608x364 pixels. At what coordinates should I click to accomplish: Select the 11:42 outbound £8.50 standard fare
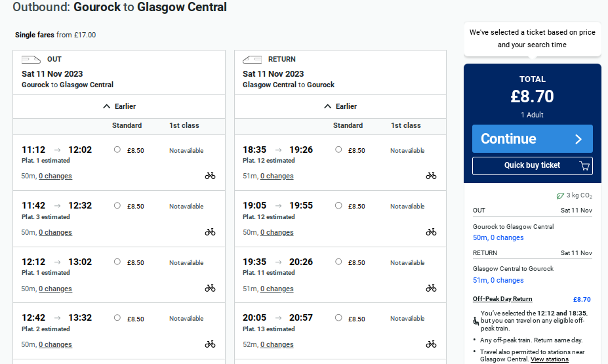pyautogui.click(x=117, y=206)
